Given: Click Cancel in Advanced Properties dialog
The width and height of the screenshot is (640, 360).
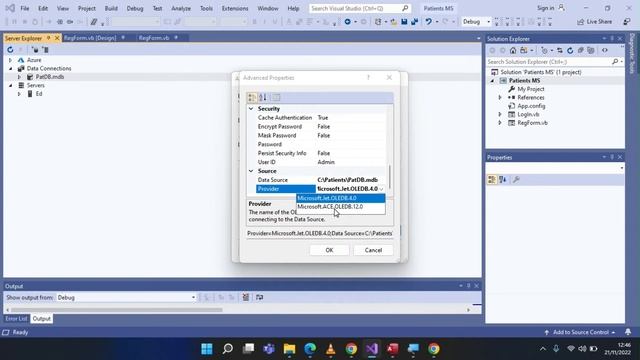Looking at the screenshot, I should [x=373, y=250].
